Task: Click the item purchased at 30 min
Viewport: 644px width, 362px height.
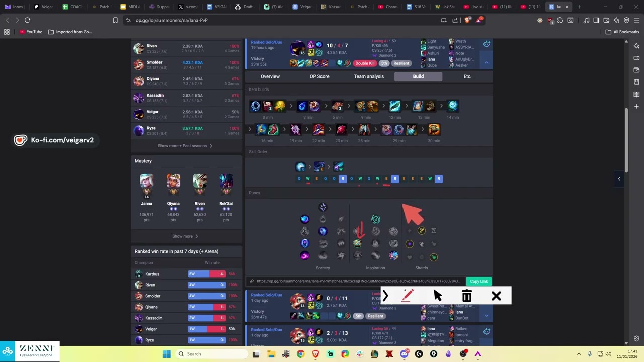Action: [x=434, y=130]
